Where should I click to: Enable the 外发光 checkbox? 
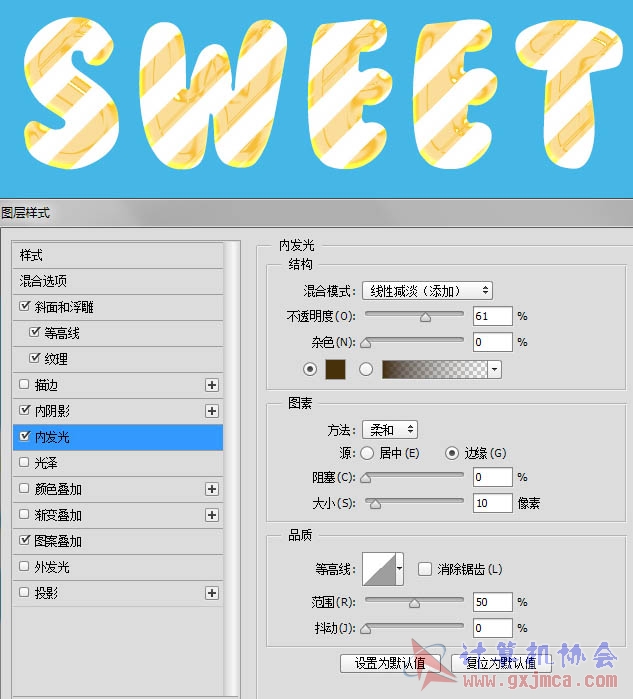coord(25,566)
